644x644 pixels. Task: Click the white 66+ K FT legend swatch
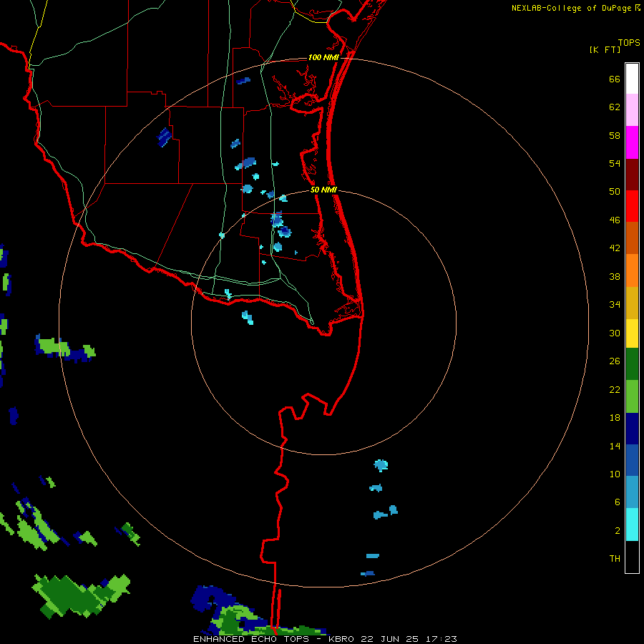[632, 79]
